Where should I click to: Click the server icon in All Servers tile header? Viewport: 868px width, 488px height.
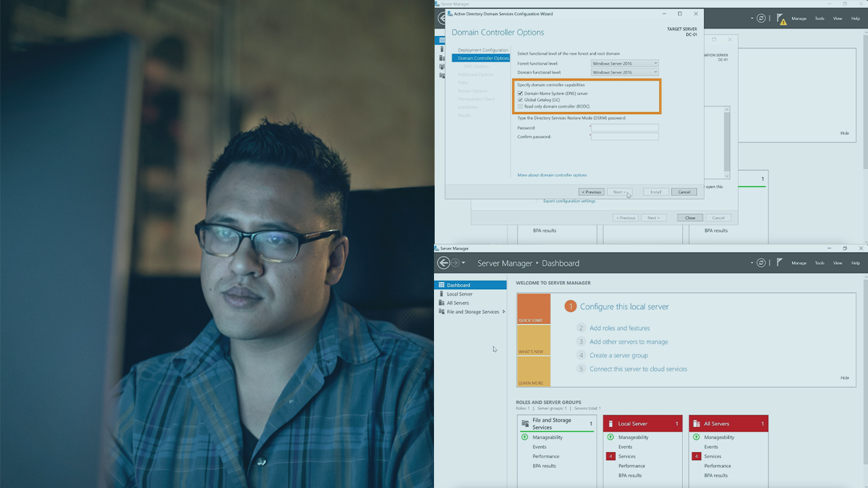696,424
